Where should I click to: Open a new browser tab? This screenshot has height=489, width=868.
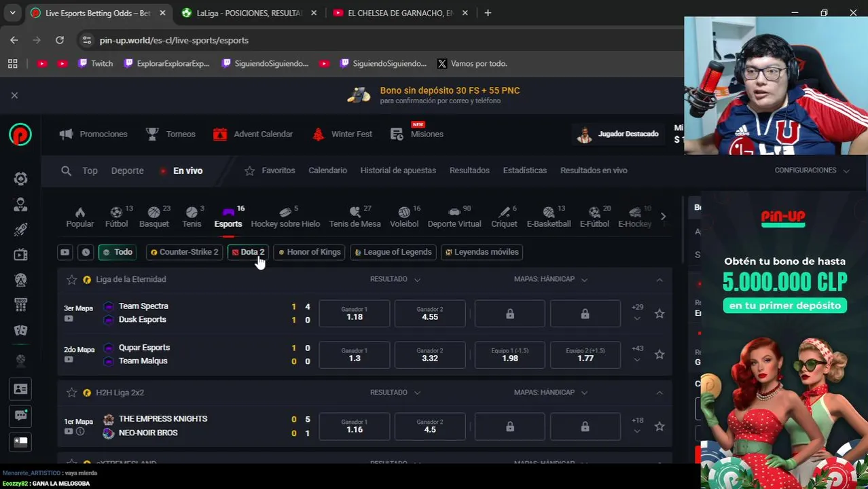point(488,13)
